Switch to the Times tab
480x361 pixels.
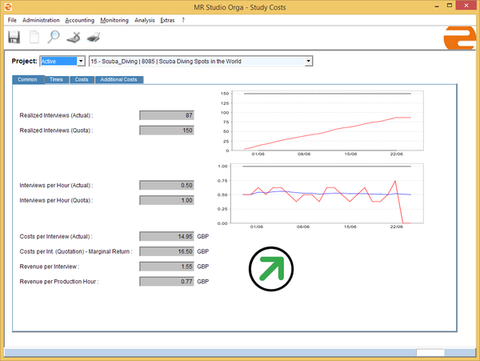coord(56,79)
